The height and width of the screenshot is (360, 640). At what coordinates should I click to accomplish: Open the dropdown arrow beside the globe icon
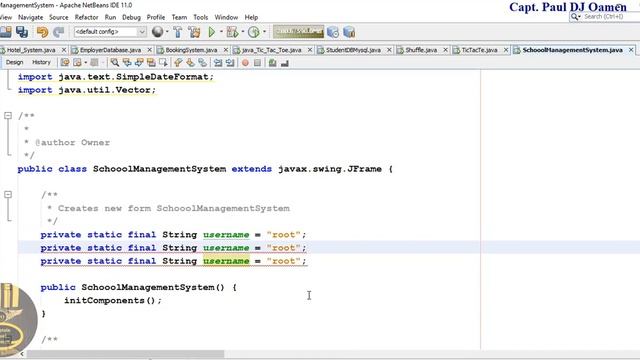(167, 32)
